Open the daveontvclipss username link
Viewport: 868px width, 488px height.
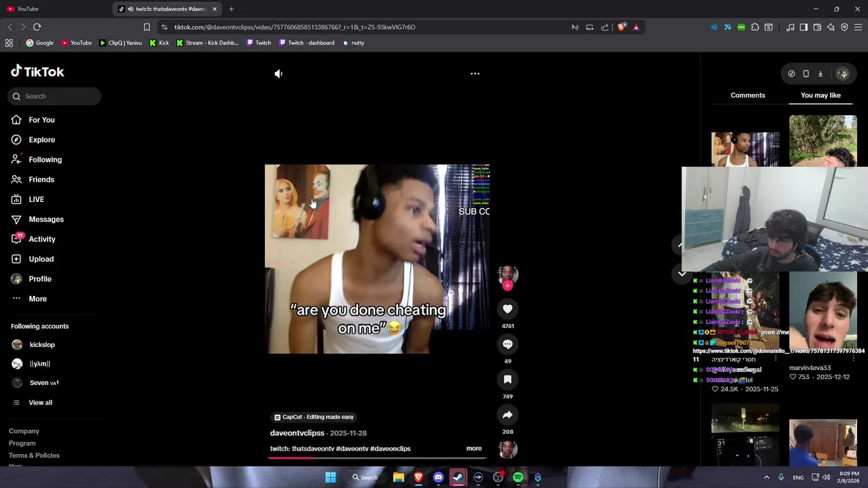click(x=297, y=433)
